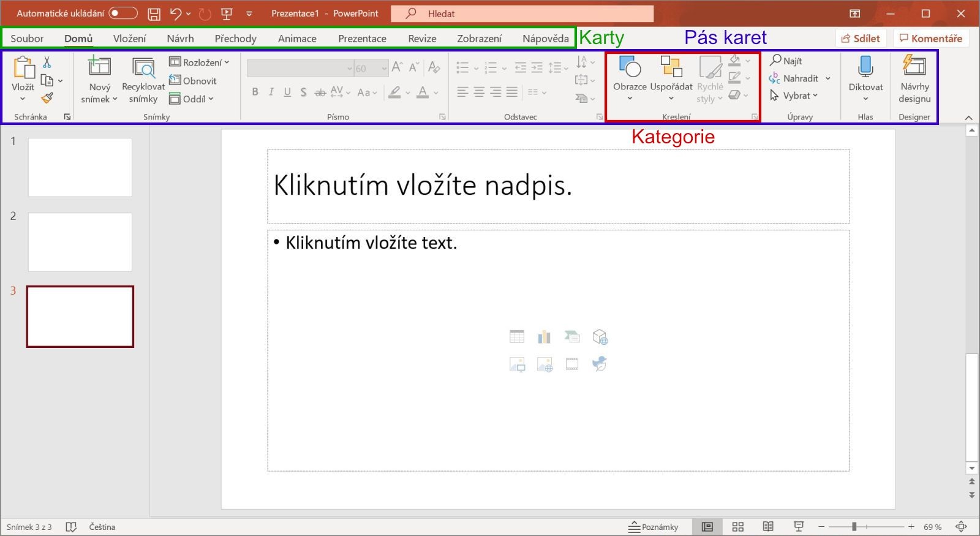Image resolution: width=980 pixels, height=536 pixels.
Task: Open the Nahradit dropdown arrow
Action: tap(828, 78)
